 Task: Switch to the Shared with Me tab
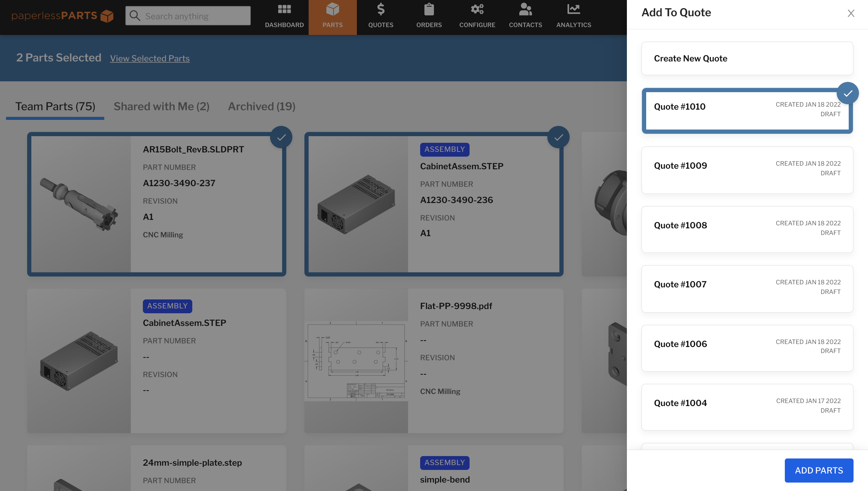point(162,106)
